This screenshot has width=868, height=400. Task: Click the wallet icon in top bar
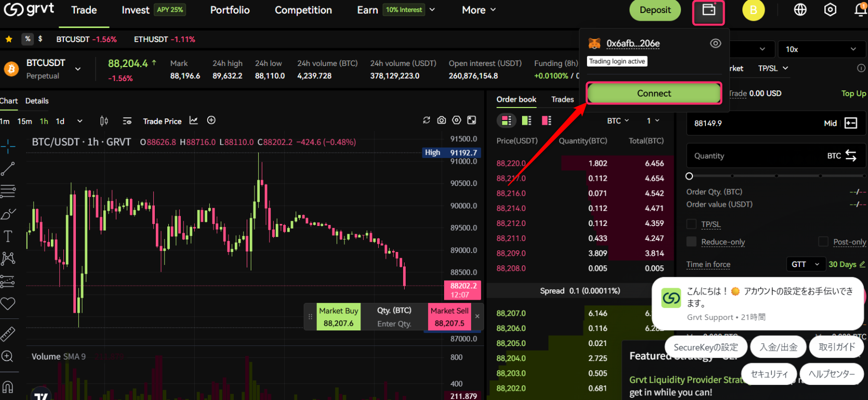tap(709, 10)
